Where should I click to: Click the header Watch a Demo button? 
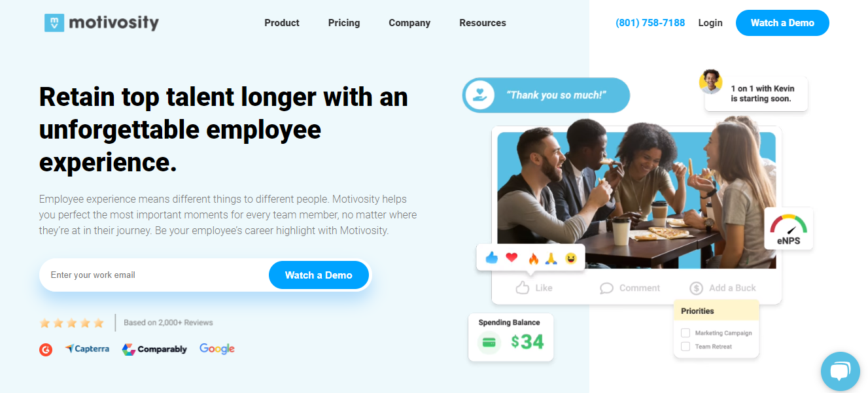pyautogui.click(x=782, y=23)
